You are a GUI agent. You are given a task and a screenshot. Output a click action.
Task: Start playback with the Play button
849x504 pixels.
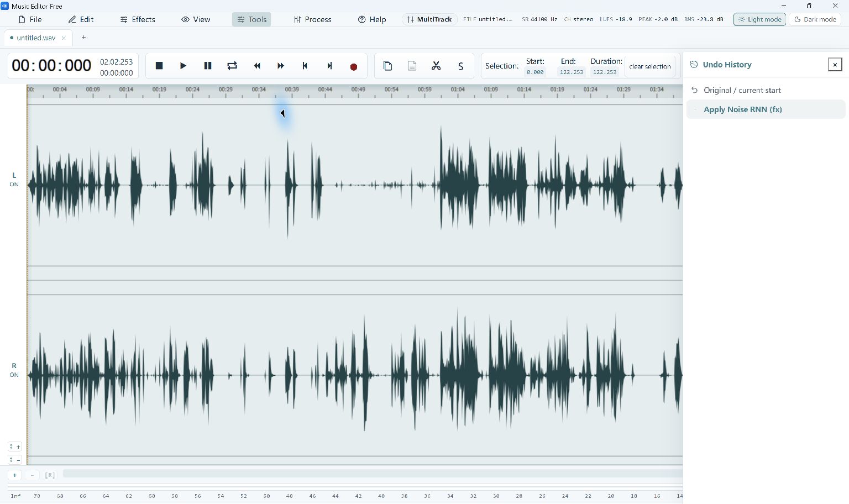point(184,66)
